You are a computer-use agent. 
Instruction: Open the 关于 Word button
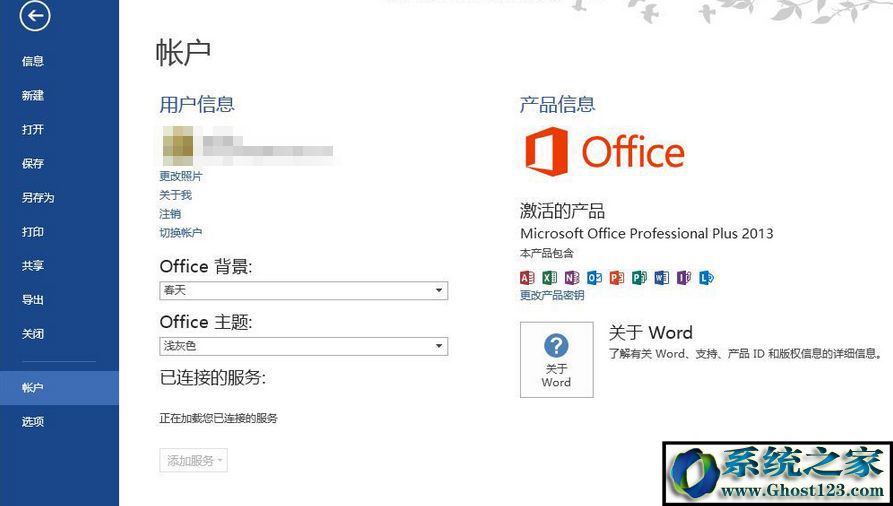click(556, 360)
